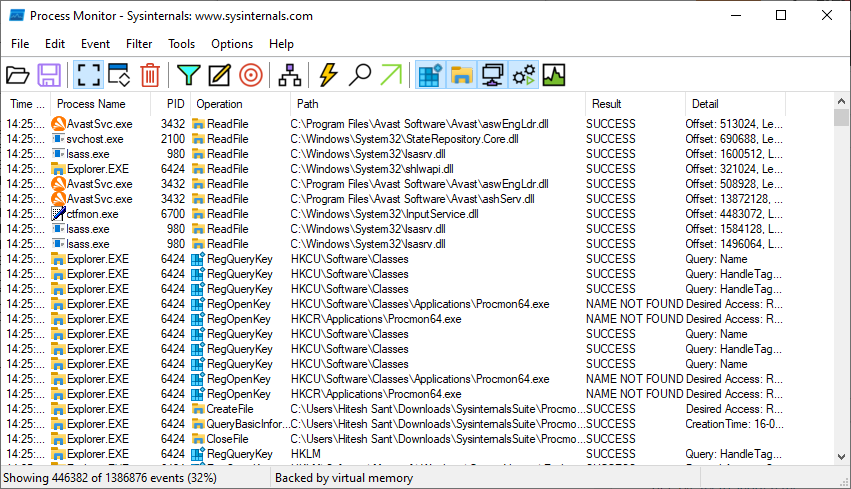Viewport: 851px width, 489px height.
Task: Click the Open file toolbar icon
Action: (17, 75)
